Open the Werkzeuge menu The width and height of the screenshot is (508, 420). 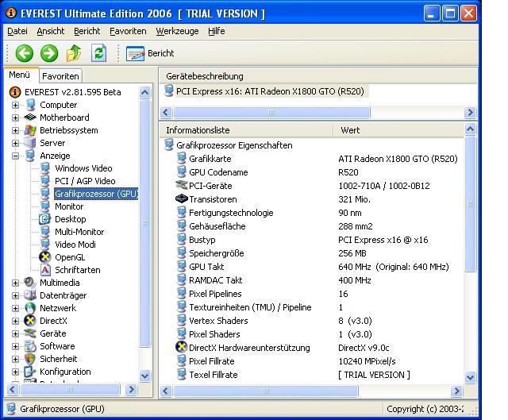coord(177,31)
